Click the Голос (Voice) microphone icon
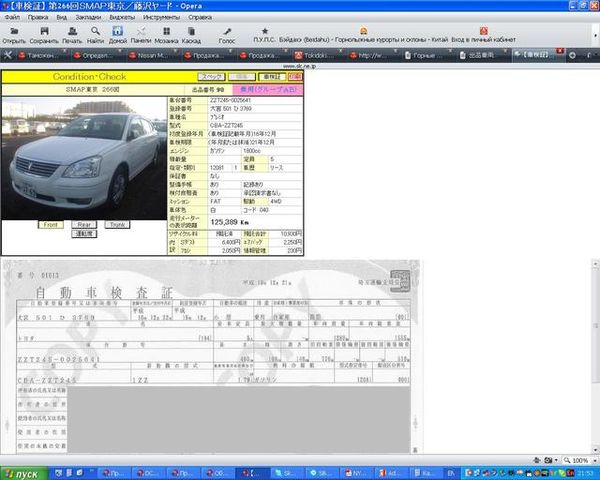 click(x=227, y=35)
